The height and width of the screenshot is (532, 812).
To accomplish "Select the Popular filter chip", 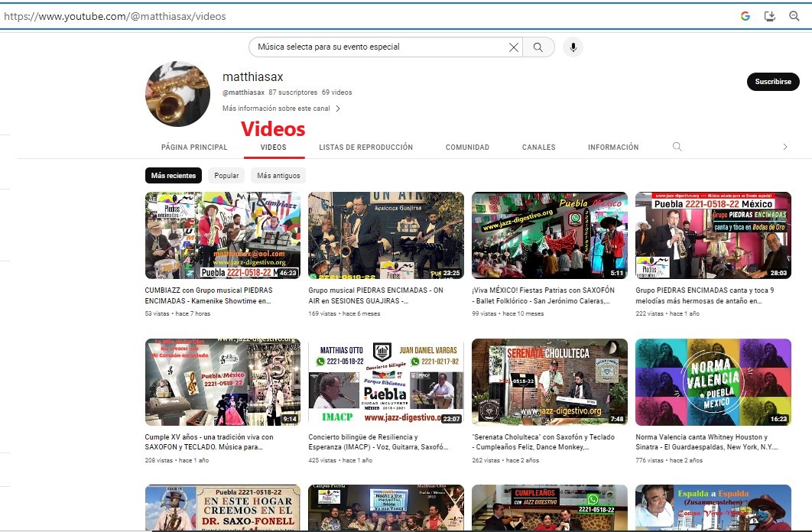I will pyautogui.click(x=226, y=176).
